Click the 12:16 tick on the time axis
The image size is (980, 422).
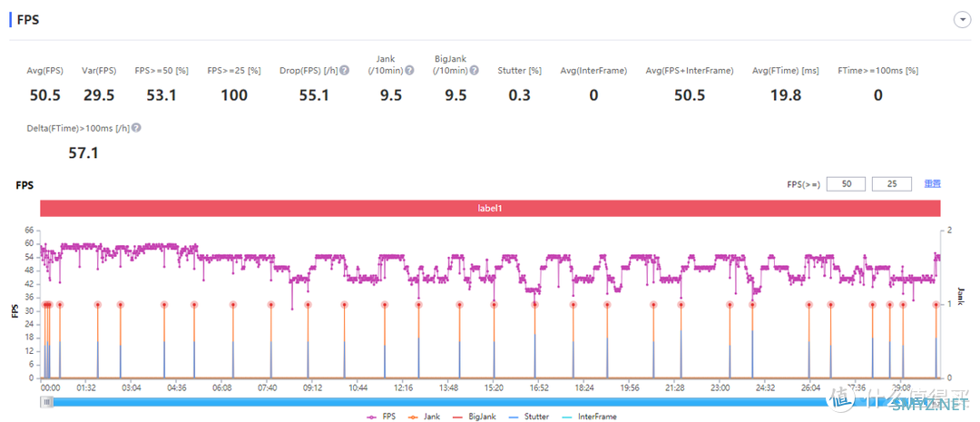click(403, 388)
